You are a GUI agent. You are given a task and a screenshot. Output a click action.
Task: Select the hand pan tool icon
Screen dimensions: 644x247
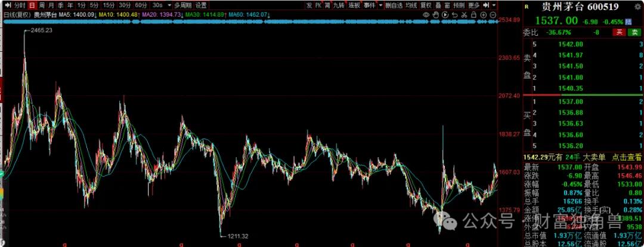coord(435,15)
